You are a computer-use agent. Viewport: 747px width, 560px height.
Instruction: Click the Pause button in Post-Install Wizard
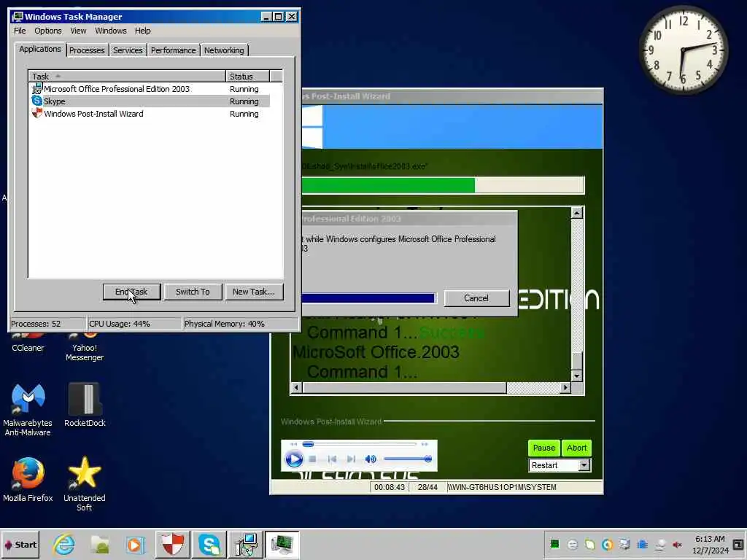[543, 448]
